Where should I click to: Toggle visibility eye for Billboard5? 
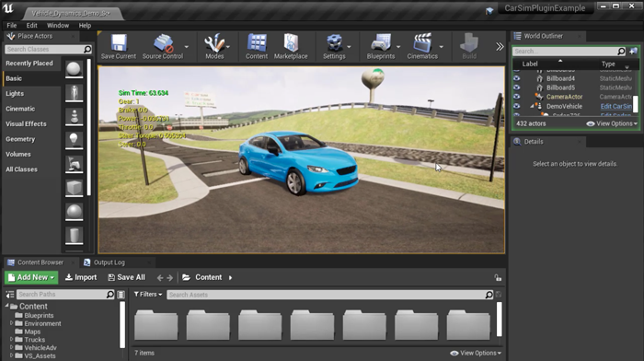(517, 87)
